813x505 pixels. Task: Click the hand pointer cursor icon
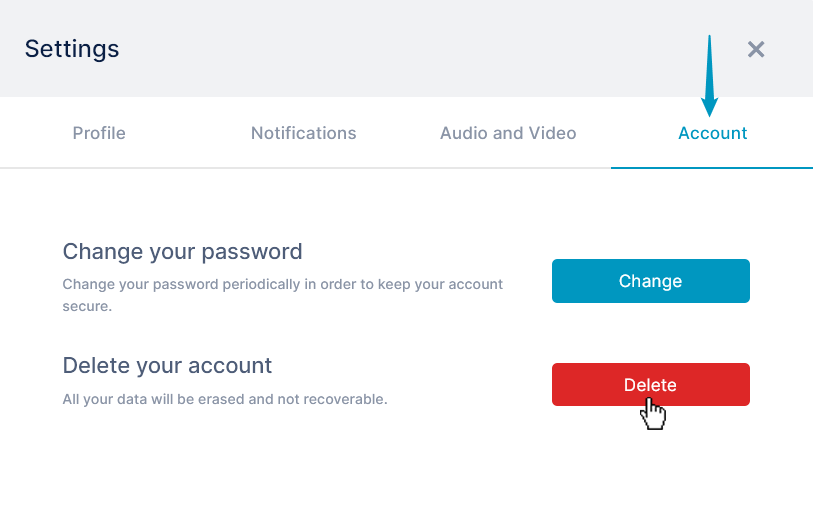click(x=653, y=414)
